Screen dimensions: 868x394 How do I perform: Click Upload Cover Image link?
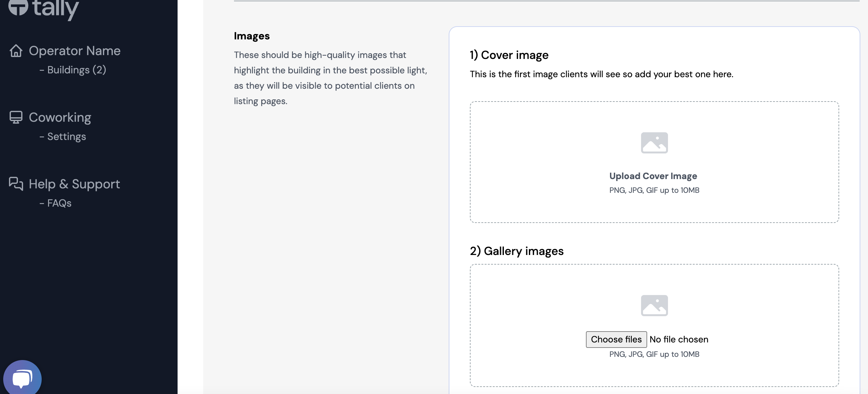click(653, 176)
